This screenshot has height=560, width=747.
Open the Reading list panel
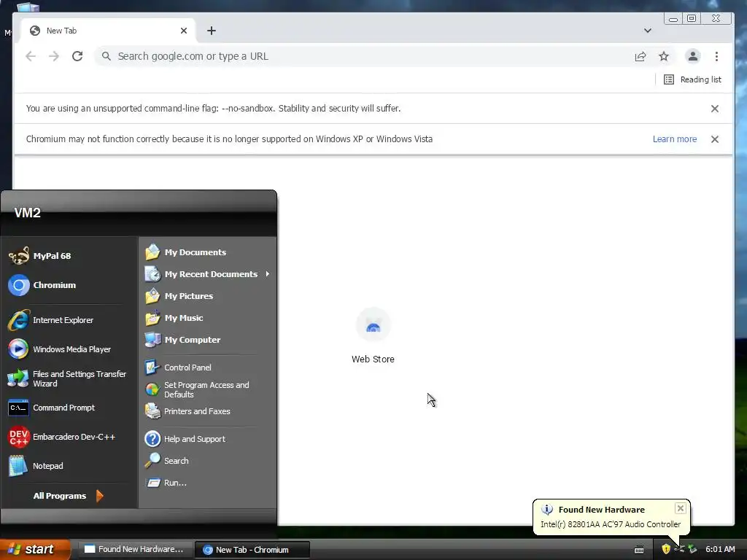pos(692,79)
